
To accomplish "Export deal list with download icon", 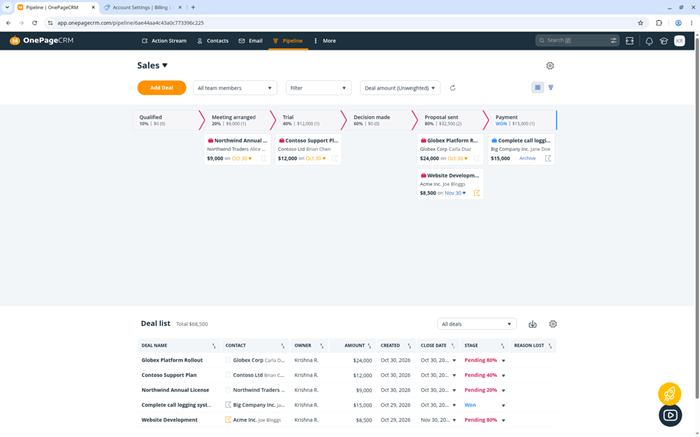I will click(x=533, y=324).
